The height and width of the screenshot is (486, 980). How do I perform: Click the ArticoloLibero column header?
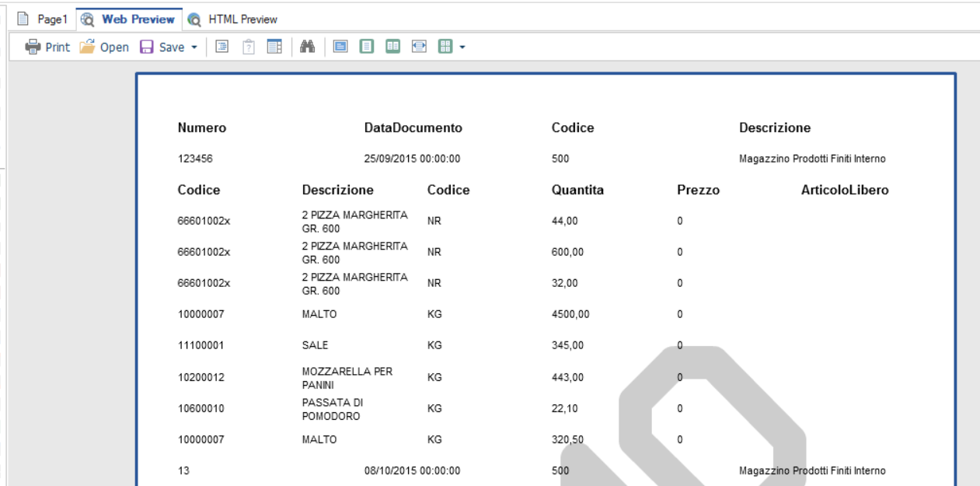tap(845, 190)
